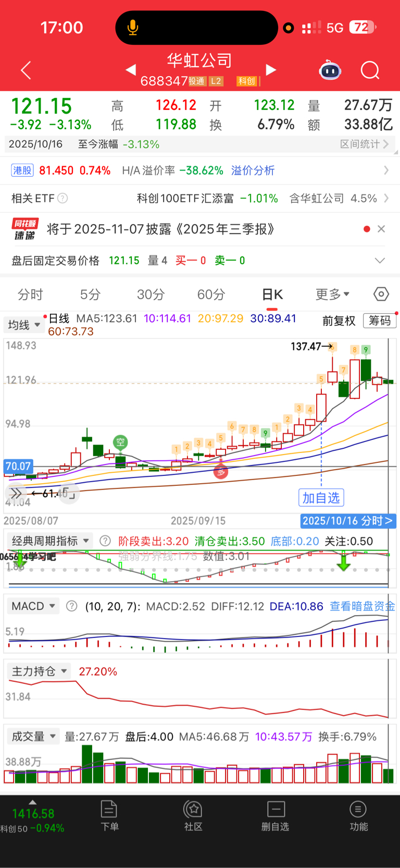400x868 pixels.
Task: Open the 功能 functions menu
Action: pos(358,816)
